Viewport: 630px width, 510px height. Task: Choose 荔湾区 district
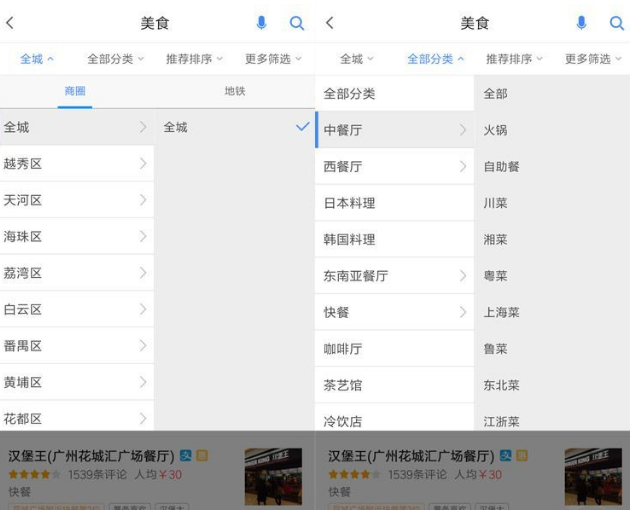pos(77,273)
